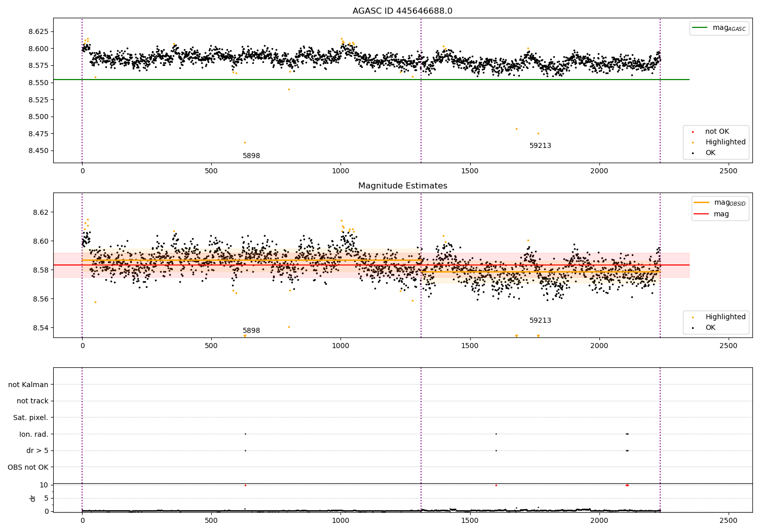Click the 8.525 tick on the top plot
The width and height of the screenshot is (760, 532).
tap(39, 100)
